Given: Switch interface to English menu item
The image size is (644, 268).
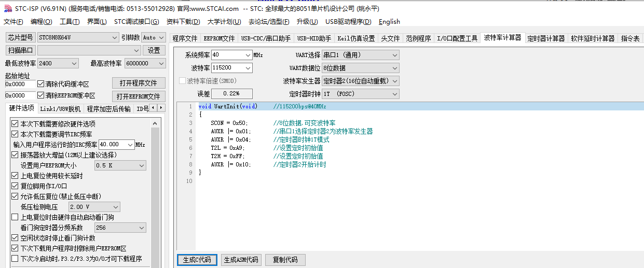Looking at the screenshot, I should 389,22.
